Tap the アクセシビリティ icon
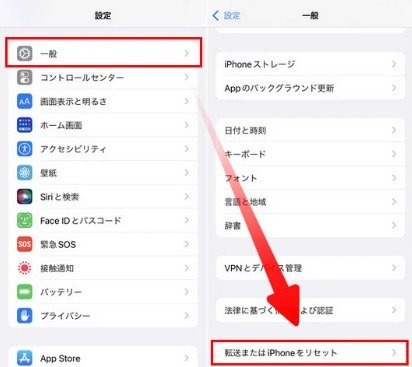The height and width of the screenshot is (367, 412). [25, 149]
